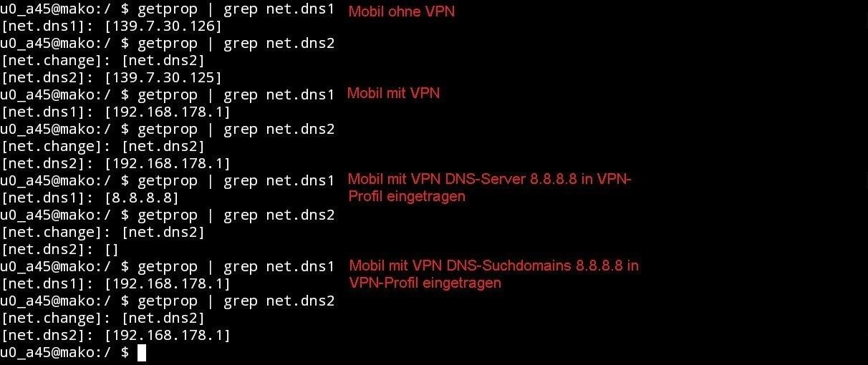The image size is (868, 365).
Task: Click the output value 139.7.30.126
Action: (163, 26)
